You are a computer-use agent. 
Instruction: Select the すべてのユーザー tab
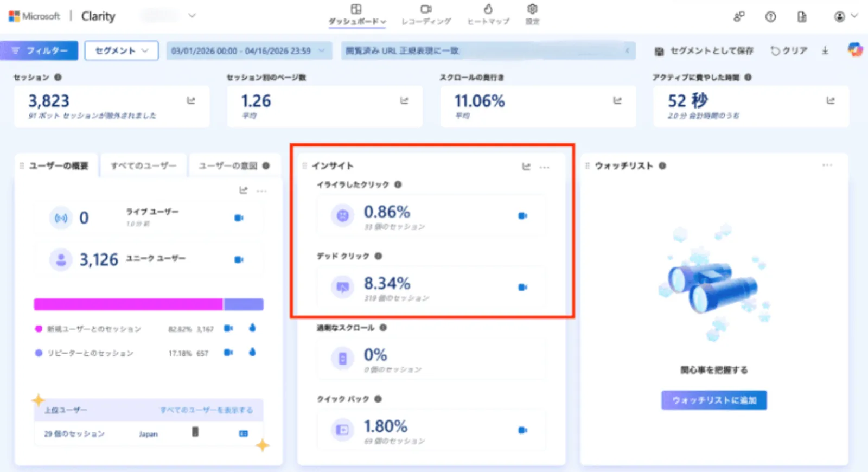[x=144, y=165]
